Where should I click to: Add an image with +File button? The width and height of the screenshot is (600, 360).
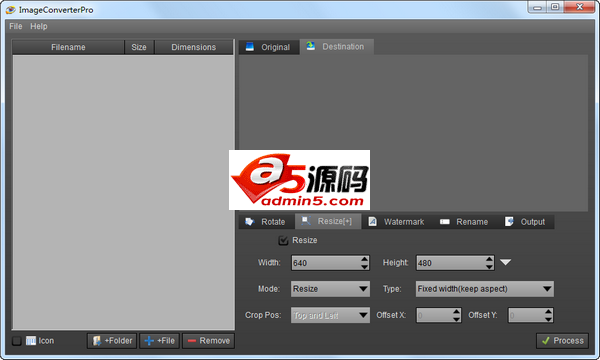tap(160, 340)
